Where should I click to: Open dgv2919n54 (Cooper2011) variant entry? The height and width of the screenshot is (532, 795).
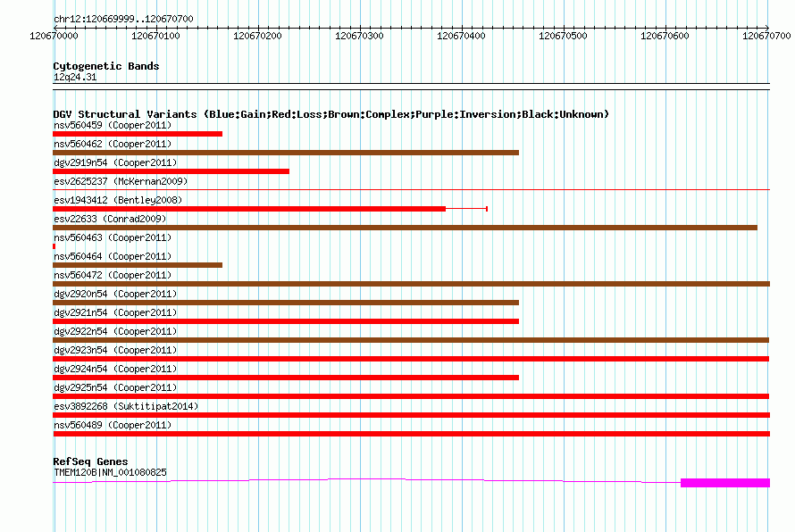(115, 162)
